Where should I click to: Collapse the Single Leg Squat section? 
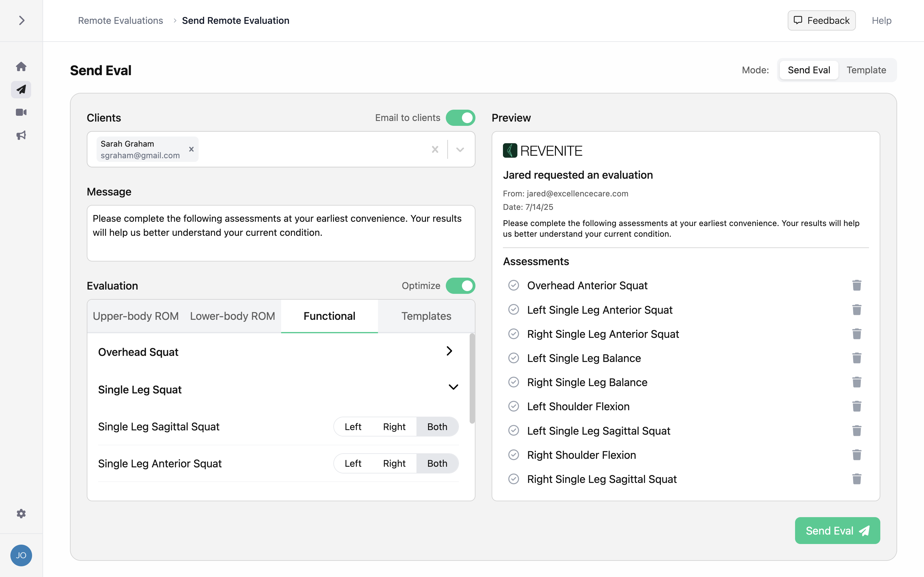(x=454, y=387)
